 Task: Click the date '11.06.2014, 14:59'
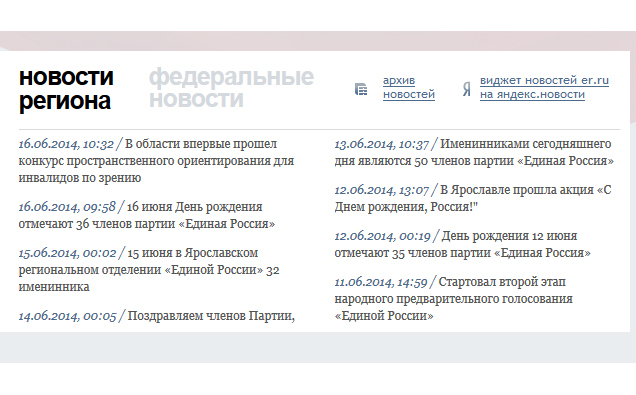(381, 282)
